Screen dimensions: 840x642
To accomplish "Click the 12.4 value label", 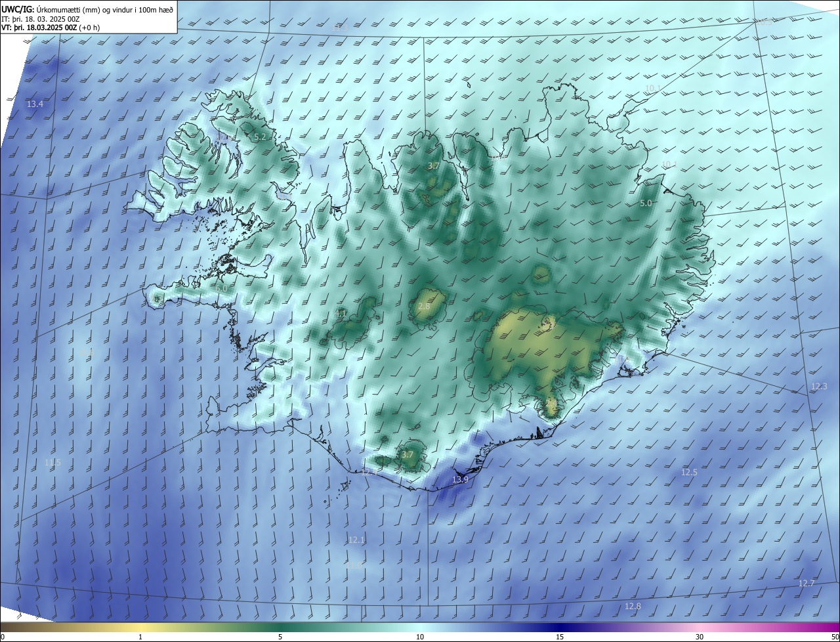I will pyautogui.click(x=369, y=472).
